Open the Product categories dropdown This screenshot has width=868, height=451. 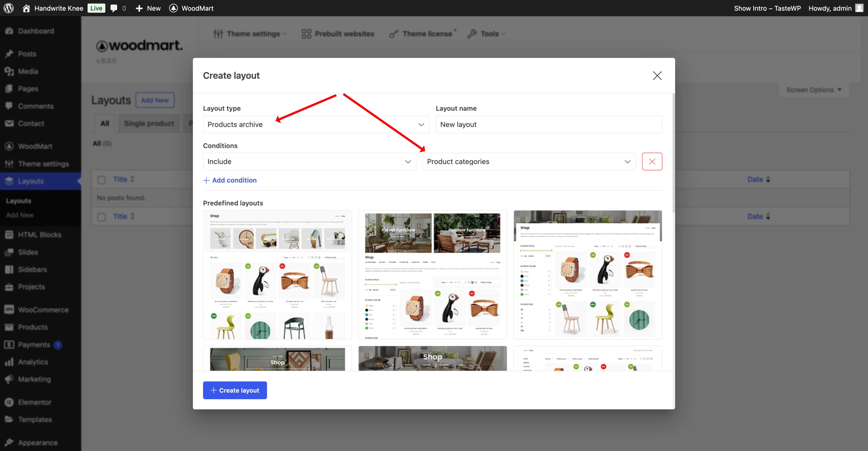[529, 162]
